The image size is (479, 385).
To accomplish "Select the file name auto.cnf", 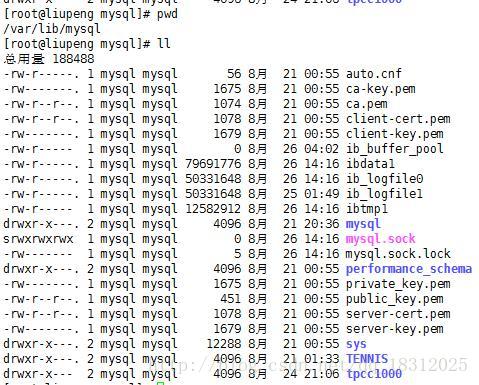I will (374, 74).
